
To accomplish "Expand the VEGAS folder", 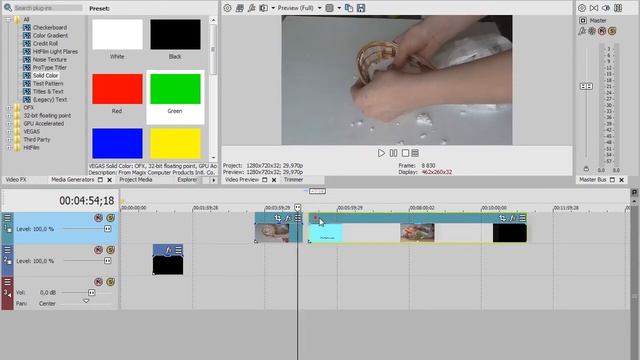I will click(x=9, y=131).
